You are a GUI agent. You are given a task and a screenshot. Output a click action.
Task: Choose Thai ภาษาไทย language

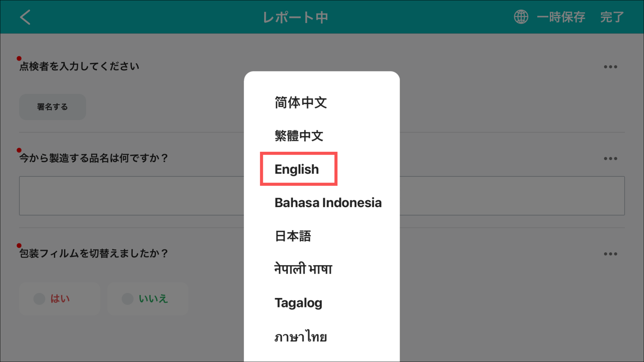(x=301, y=337)
